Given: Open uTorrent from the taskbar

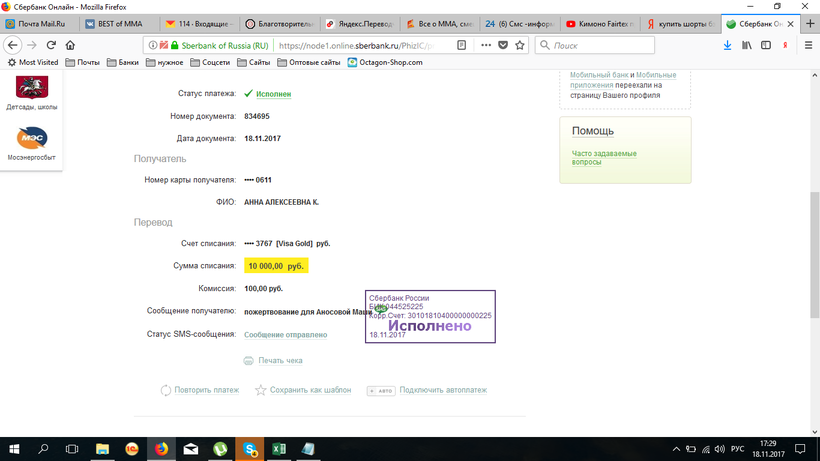Looking at the screenshot, I should click(220, 449).
